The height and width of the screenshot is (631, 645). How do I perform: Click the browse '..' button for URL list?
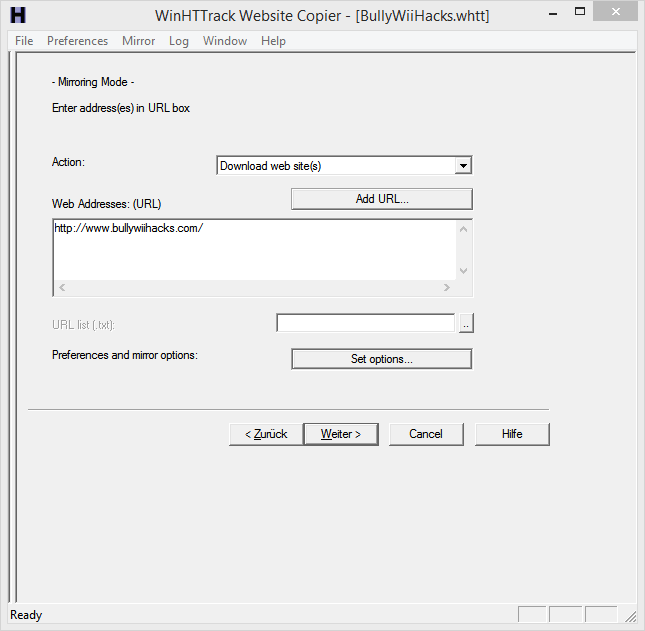pyautogui.click(x=466, y=323)
